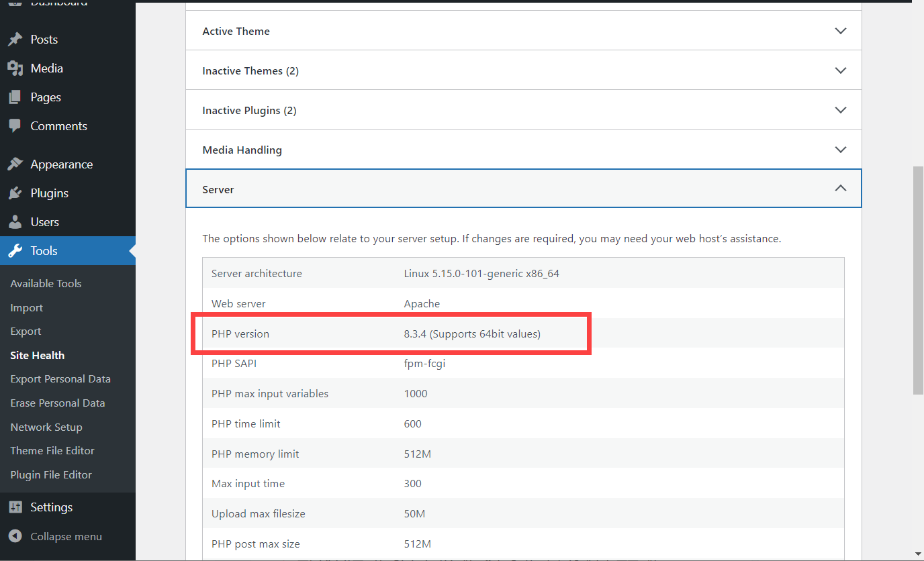Viewport: 924px width, 561px height.
Task: Expand the Active Theme section chevron
Action: (x=840, y=31)
